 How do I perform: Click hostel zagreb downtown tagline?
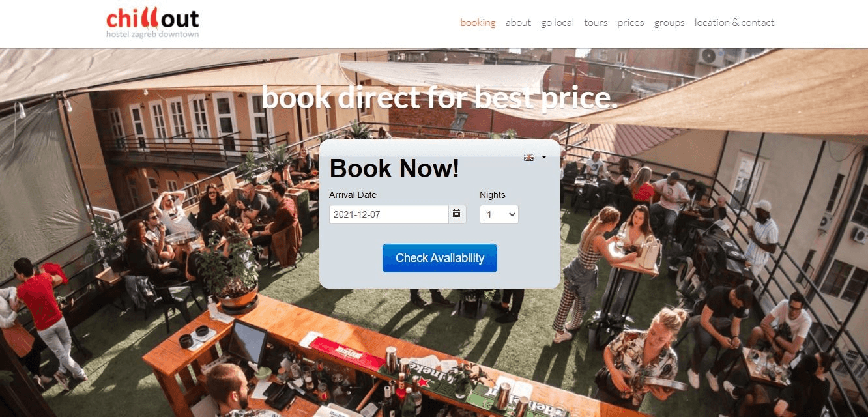point(152,34)
